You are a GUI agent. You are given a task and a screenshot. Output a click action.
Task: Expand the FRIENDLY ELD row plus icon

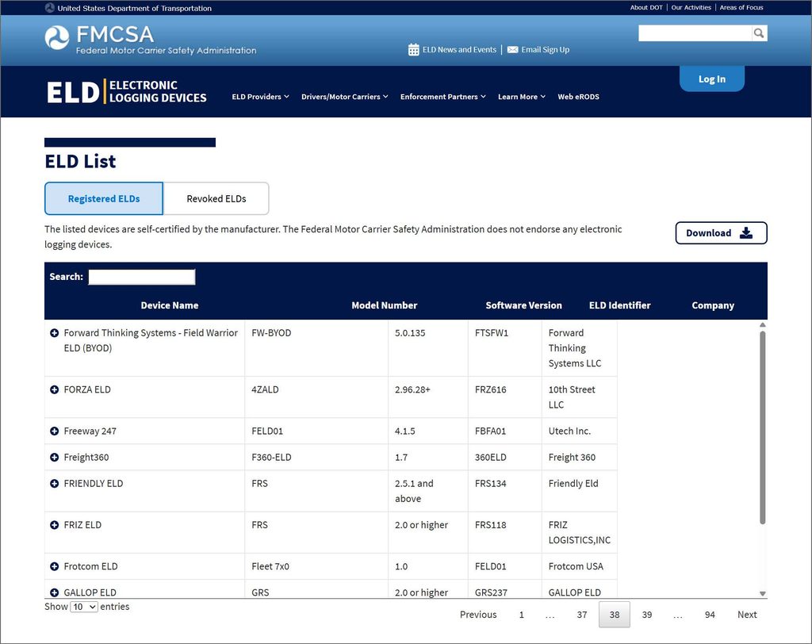click(54, 483)
